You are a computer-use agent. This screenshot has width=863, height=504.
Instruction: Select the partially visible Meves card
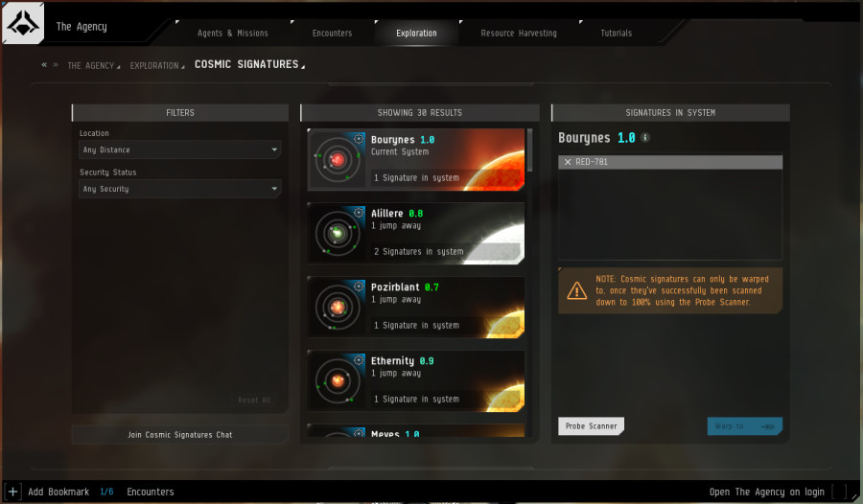(415, 430)
